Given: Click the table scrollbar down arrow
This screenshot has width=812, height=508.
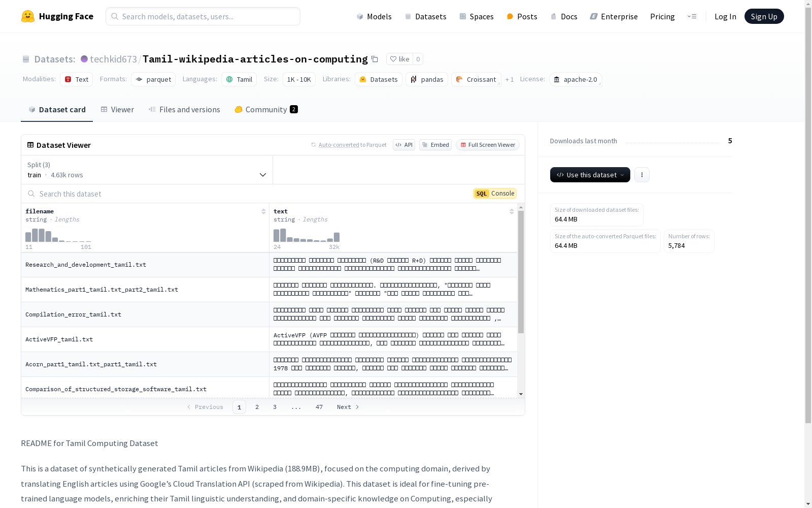Looking at the screenshot, I should point(521,394).
